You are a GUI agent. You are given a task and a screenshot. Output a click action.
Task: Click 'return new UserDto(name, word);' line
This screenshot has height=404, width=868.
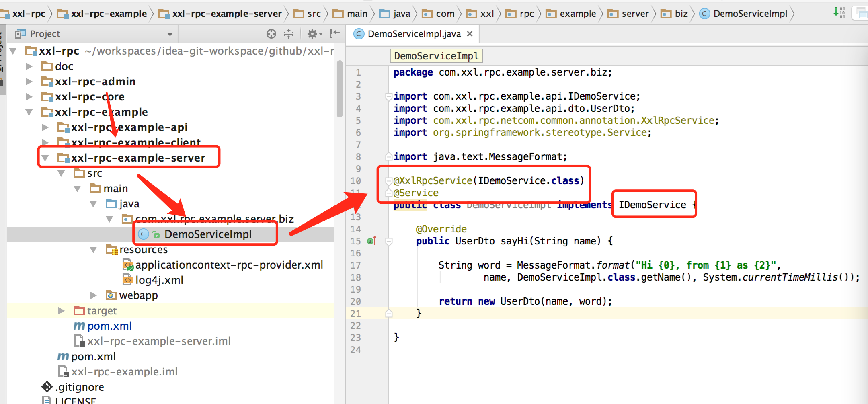[525, 301]
